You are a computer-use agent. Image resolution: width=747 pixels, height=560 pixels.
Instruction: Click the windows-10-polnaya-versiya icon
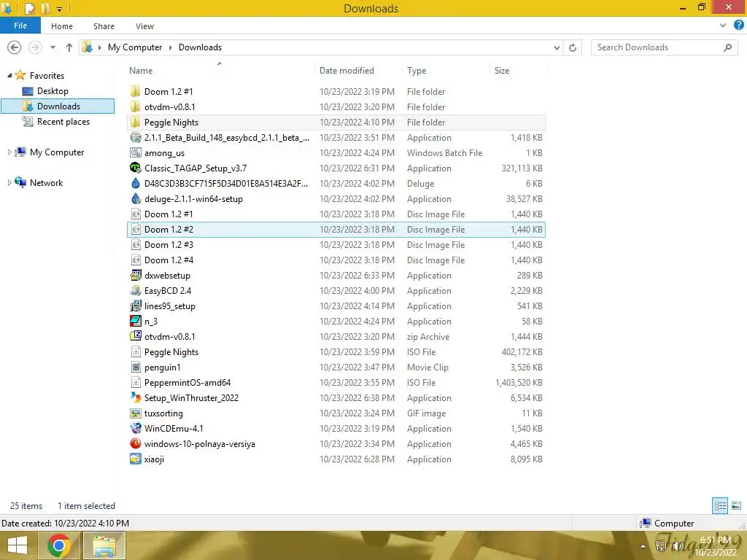(x=135, y=443)
